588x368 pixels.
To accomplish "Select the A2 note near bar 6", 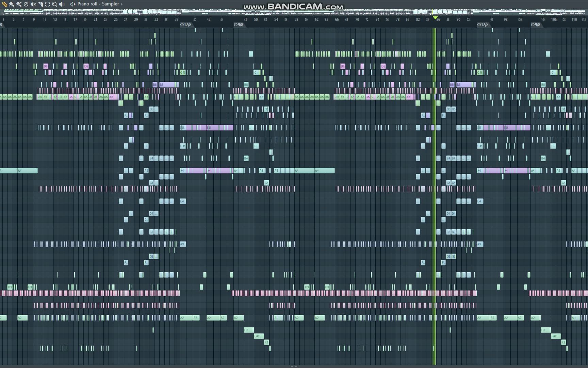I will pos(22,318).
